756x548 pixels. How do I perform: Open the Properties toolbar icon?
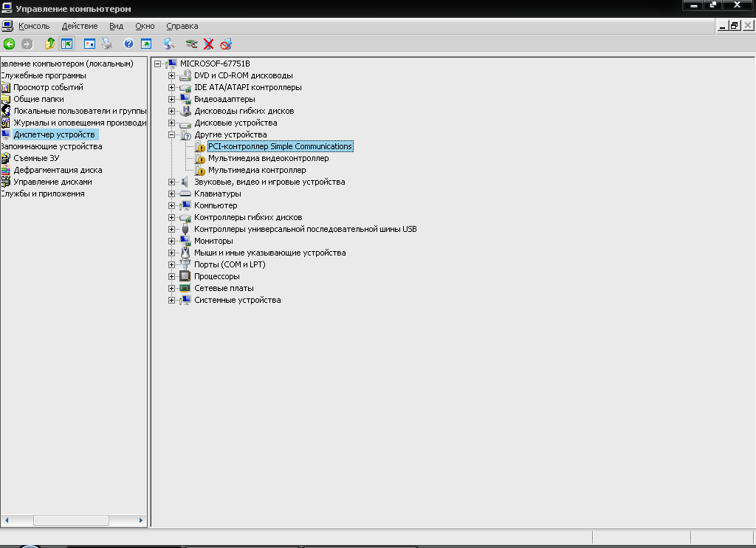89,44
